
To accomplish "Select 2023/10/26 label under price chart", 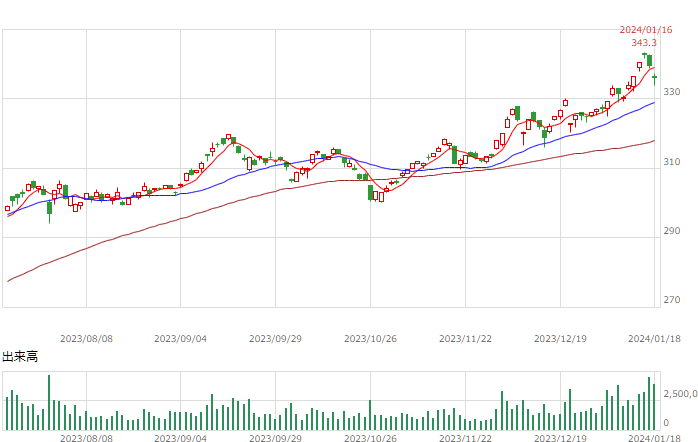I will (370, 339).
